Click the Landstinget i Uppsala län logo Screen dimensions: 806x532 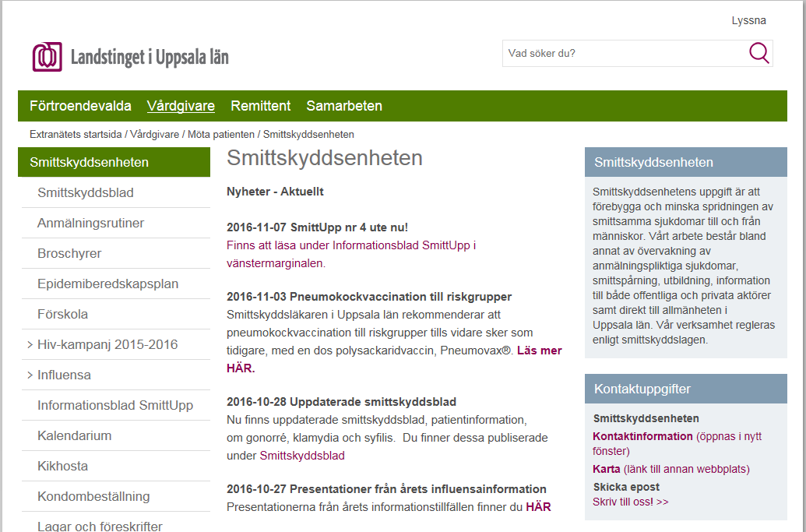(131, 57)
